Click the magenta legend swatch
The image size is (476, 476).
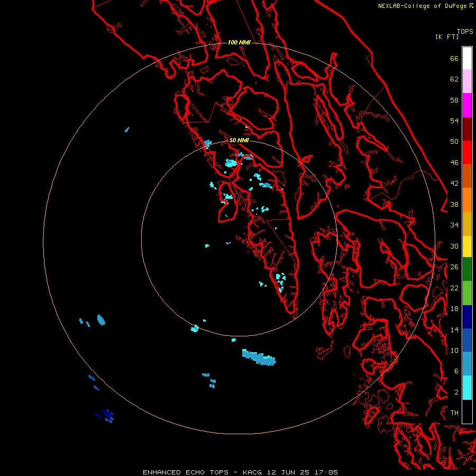pos(467,105)
